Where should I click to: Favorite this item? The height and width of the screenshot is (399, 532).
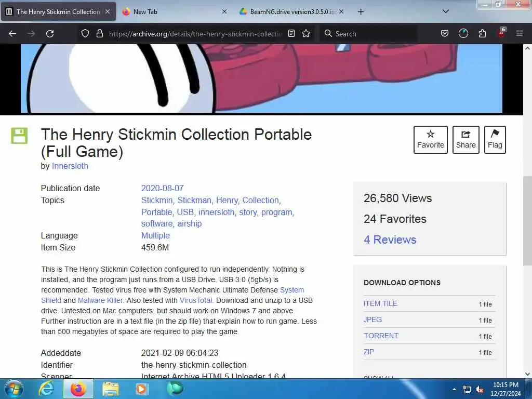click(431, 140)
